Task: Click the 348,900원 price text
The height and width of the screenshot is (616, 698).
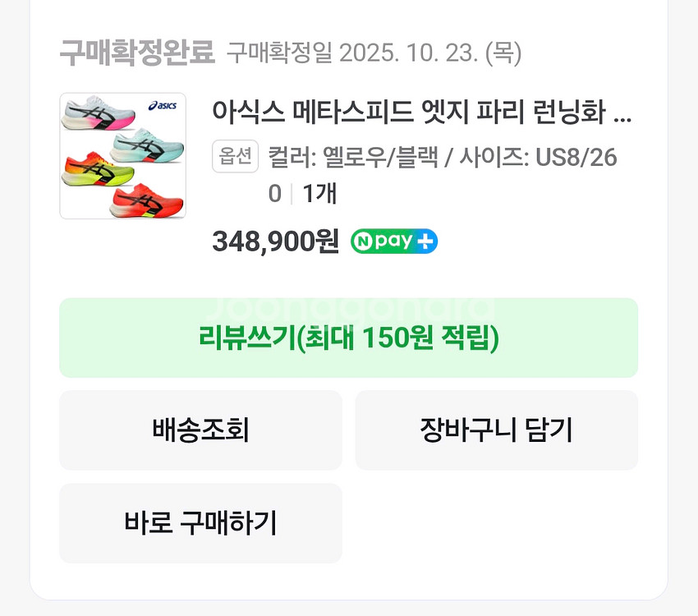Action: (274, 241)
